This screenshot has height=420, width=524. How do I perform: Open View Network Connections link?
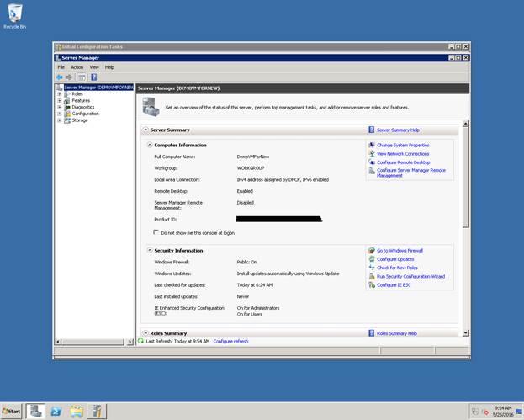click(x=403, y=154)
